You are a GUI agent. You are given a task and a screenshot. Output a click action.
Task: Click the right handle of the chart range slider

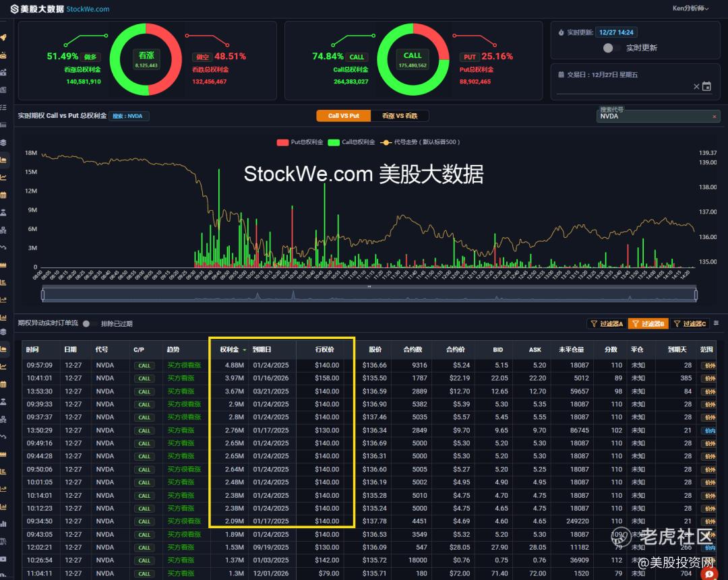[x=696, y=294]
